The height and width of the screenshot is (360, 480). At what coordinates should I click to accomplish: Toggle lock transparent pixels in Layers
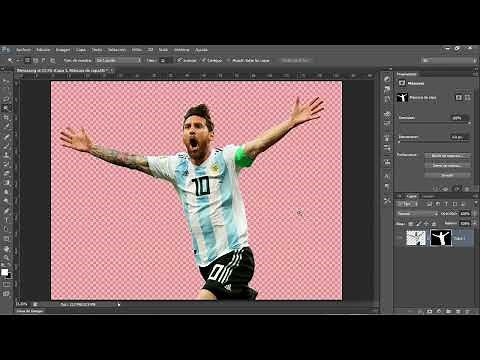click(x=411, y=224)
